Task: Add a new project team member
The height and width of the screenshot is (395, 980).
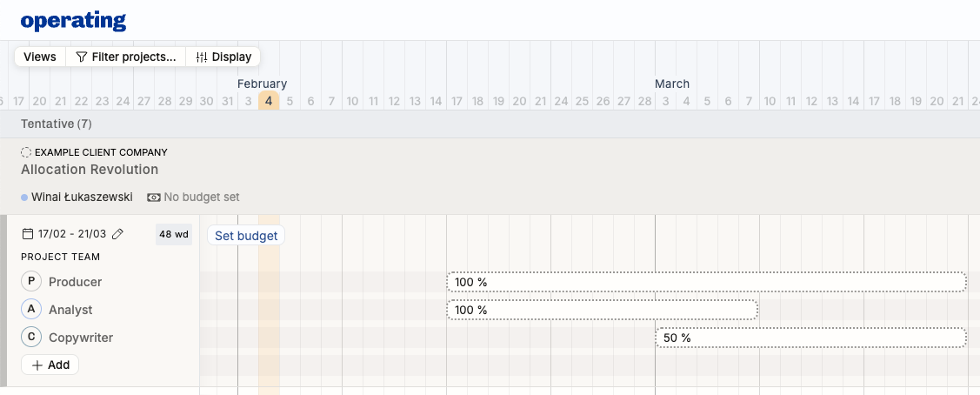Action: (50, 365)
